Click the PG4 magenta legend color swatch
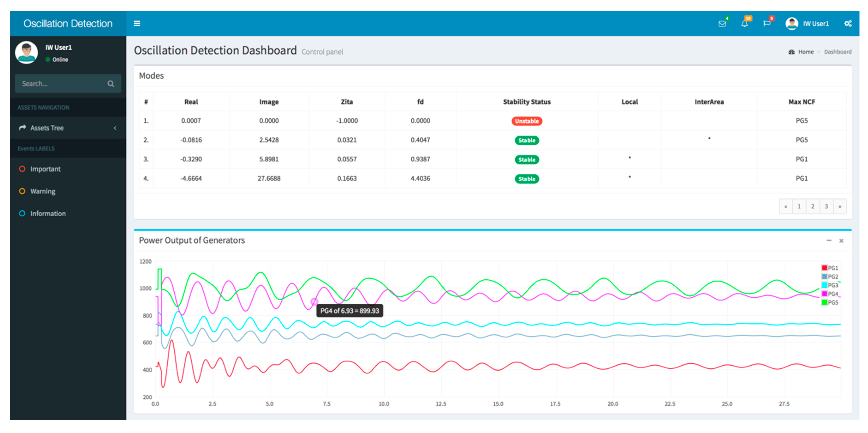 [824, 294]
